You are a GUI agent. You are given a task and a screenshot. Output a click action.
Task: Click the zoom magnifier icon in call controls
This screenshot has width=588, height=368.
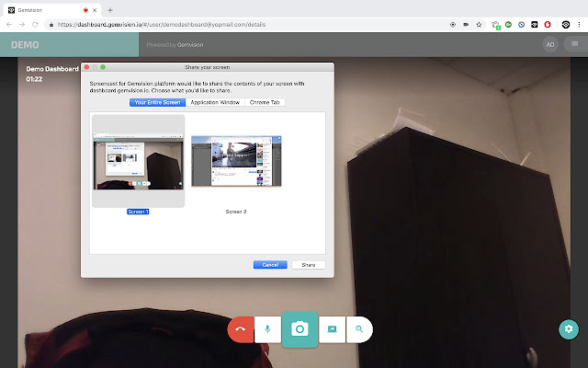(359, 329)
